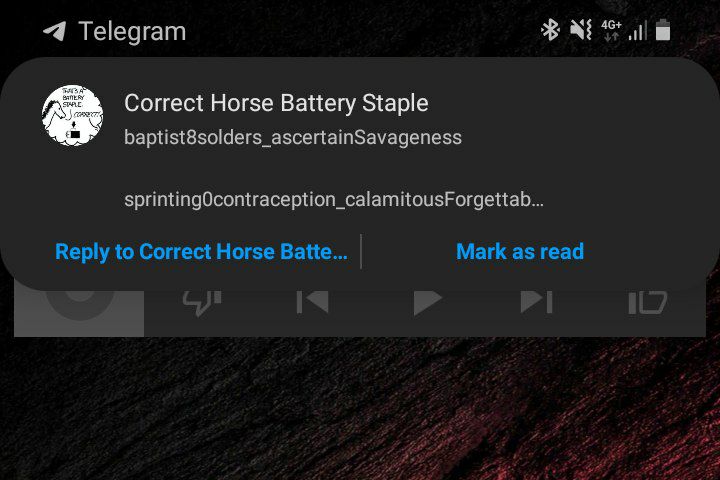Tap the thumbs down media button
This screenshot has width=720, height=480.
[x=202, y=302]
